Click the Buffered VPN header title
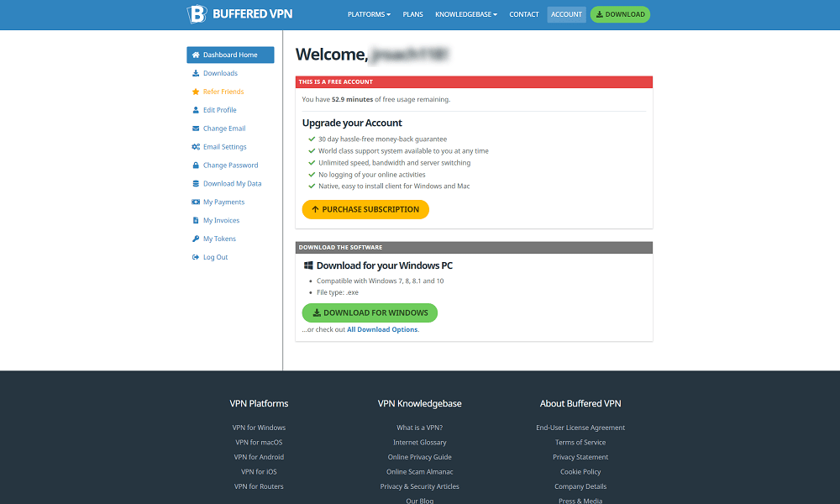Screen dimensions: 840x504 pyautogui.click(x=252, y=14)
